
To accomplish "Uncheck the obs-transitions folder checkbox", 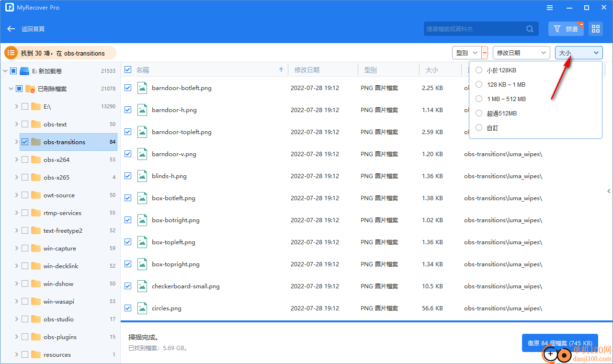I will pyautogui.click(x=25, y=142).
